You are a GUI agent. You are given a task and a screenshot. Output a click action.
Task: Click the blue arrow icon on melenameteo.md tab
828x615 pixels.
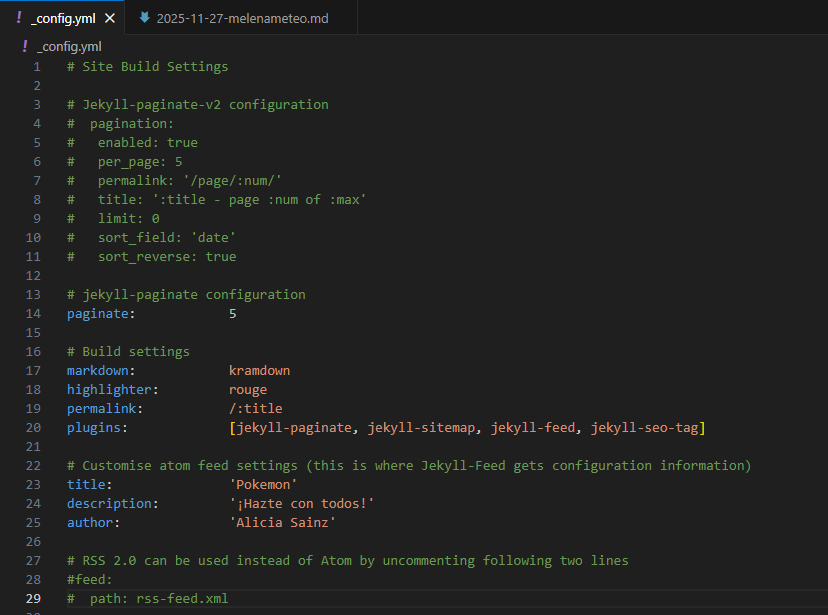coord(143,17)
